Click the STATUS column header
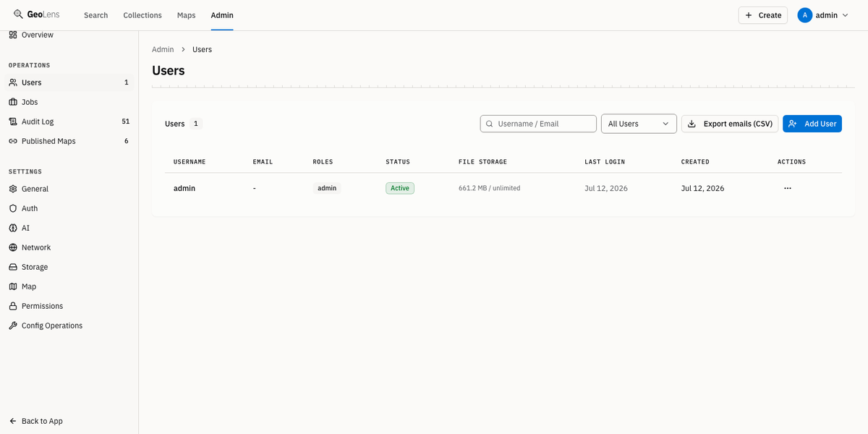This screenshot has width=868, height=434. (x=398, y=162)
